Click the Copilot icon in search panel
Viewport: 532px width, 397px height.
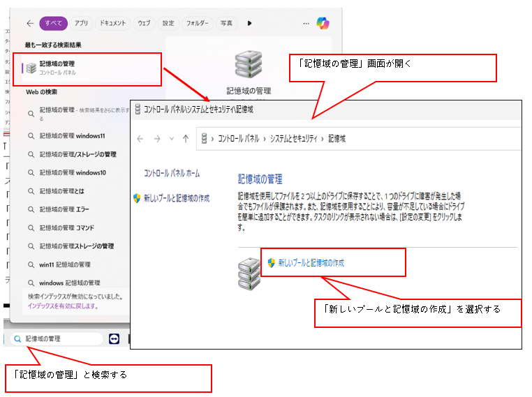pyautogui.click(x=323, y=23)
